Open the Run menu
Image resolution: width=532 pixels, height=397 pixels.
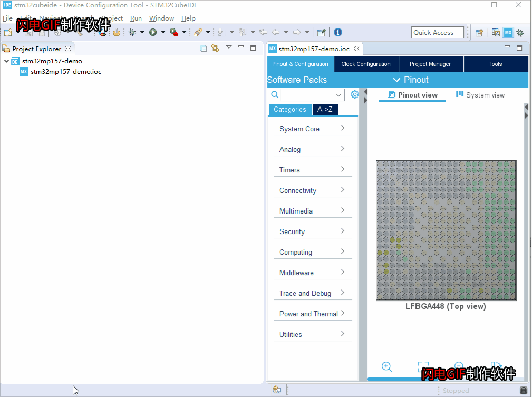point(136,18)
